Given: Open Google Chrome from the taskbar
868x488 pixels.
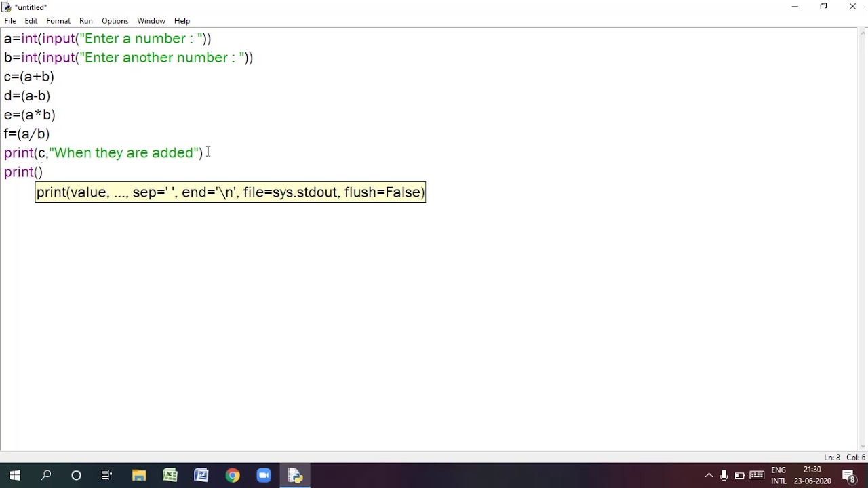Looking at the screenshot, I should tap(233, 476).
